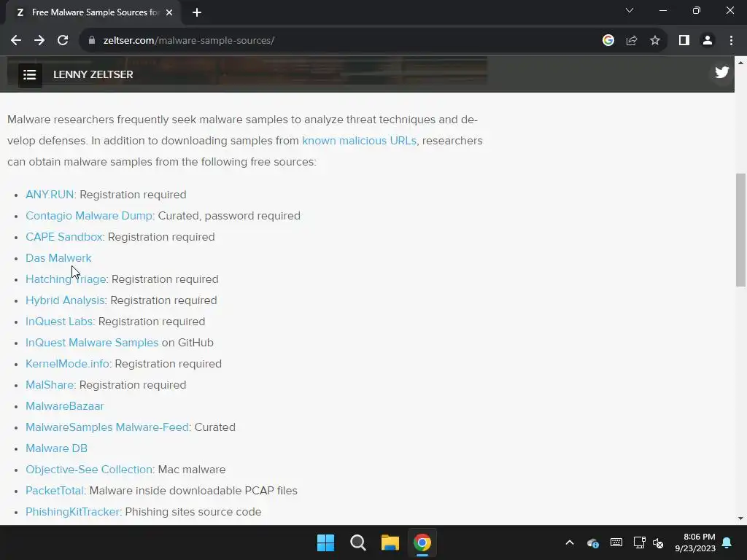Screen dimensions: 747x560
Task: Open Windows taskbar search
Action: pyautogui.click(x=357, y=542)
